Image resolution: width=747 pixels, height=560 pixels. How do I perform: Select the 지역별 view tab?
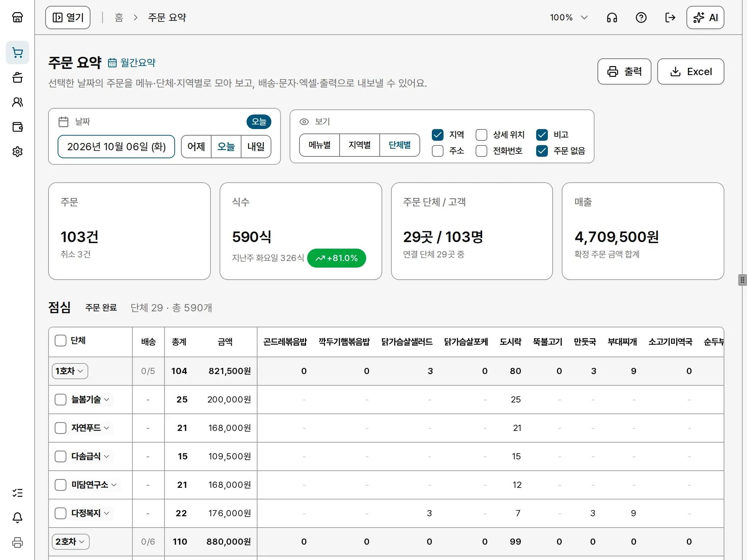coord(360,145)
